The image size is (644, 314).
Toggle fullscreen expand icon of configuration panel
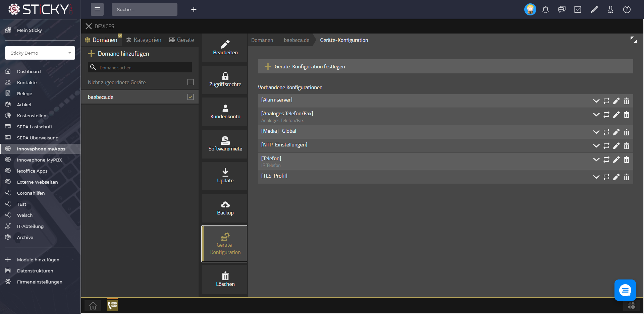tap(634, 40)
